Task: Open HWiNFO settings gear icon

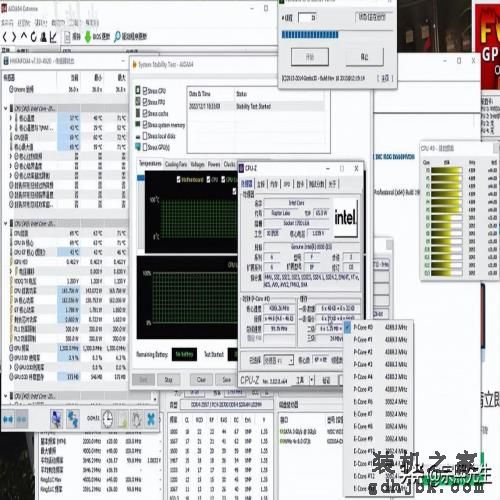Action: click(x=137, y=419)
